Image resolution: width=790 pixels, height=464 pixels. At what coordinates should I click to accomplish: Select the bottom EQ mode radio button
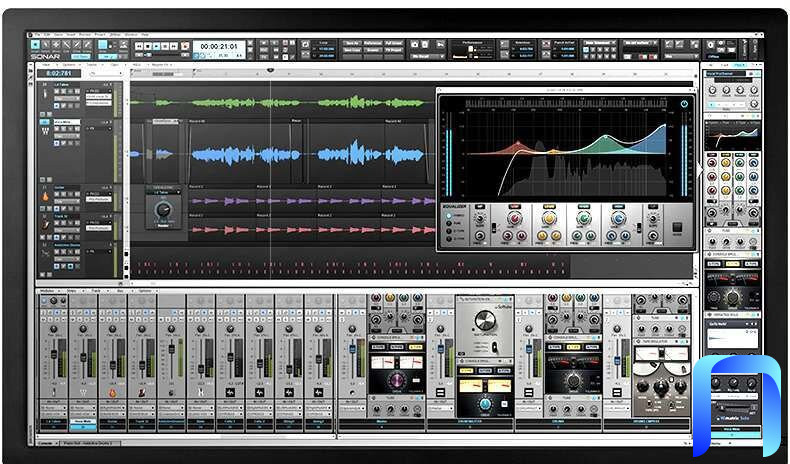point(449,239)
